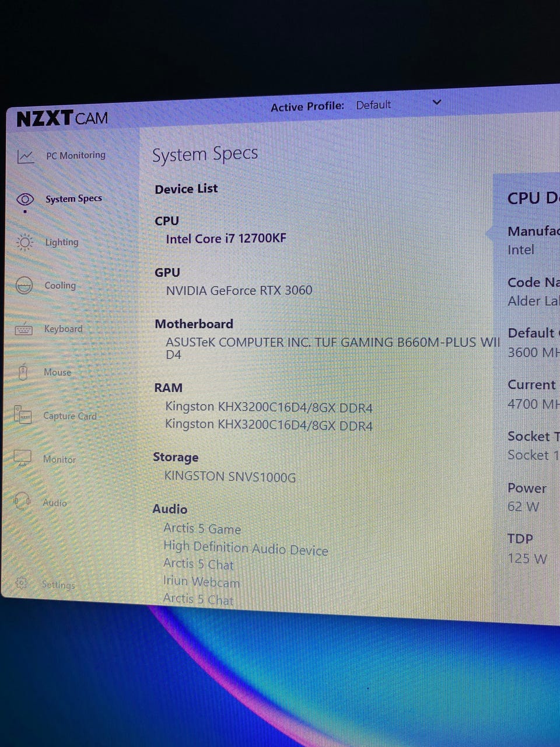Click the Default profile name
Viewport: 560px width, 747px height.
tap(373, 105)
